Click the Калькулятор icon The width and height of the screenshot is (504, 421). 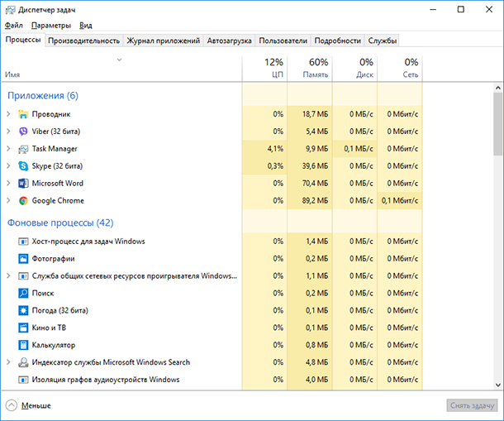point(23,345)
